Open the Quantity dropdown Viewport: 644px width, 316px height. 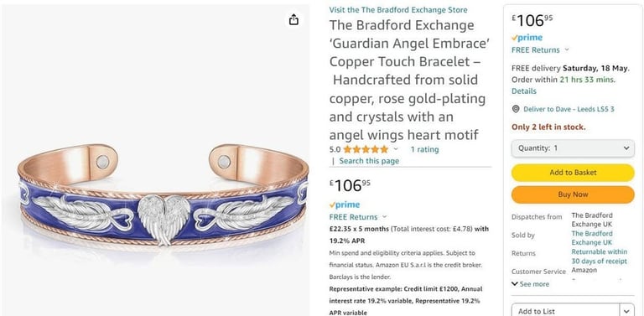[573, 148]
